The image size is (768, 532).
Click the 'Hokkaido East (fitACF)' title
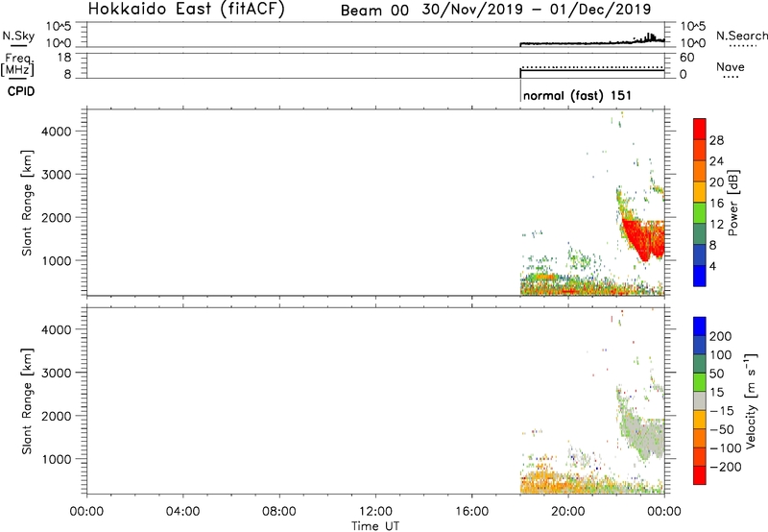pyautogui.click(x=186, y=10)
